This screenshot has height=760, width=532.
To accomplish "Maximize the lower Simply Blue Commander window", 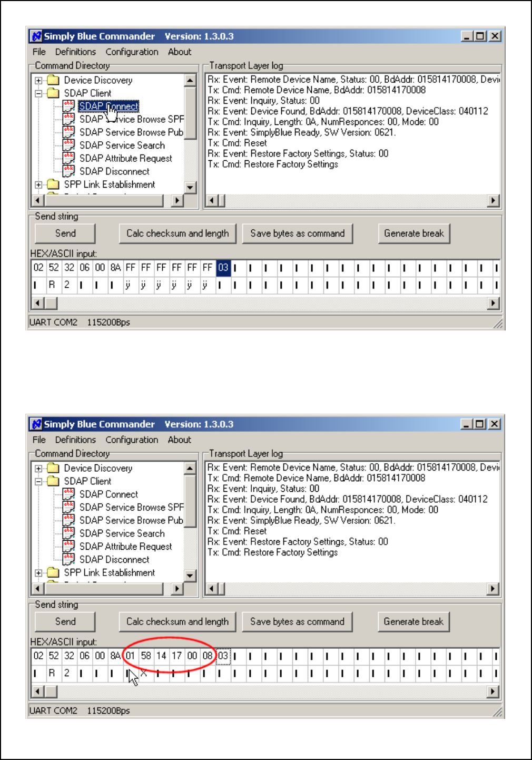I will pyautogui.click(x=480, y=424).
